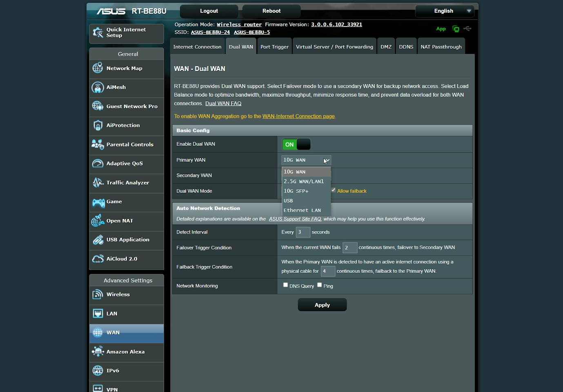Click the Logout button
Viewport: 563px width, 392px height.
pos(209,11)
